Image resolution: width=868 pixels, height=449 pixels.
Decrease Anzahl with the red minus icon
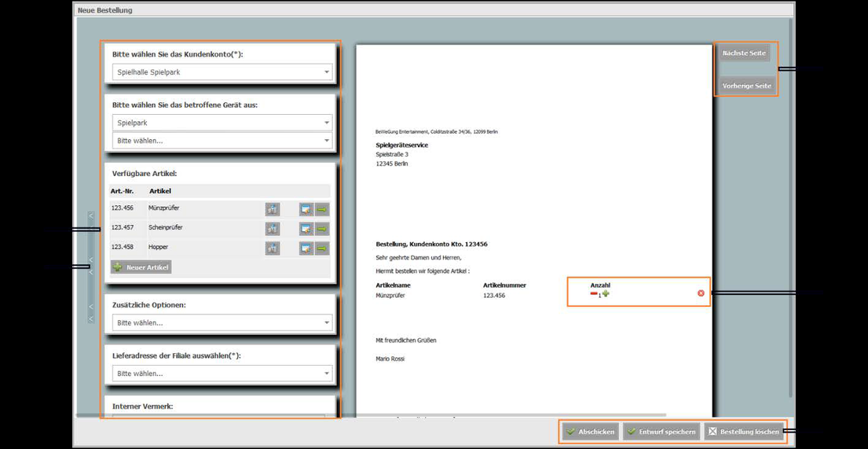[594, 294]
